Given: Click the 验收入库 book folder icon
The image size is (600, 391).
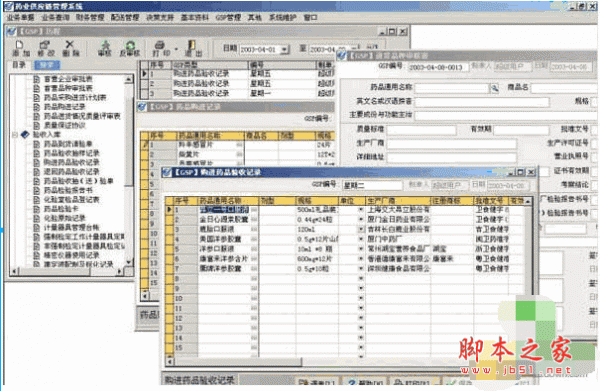Looking at the screenshot, I should click(x=25, y=134).
